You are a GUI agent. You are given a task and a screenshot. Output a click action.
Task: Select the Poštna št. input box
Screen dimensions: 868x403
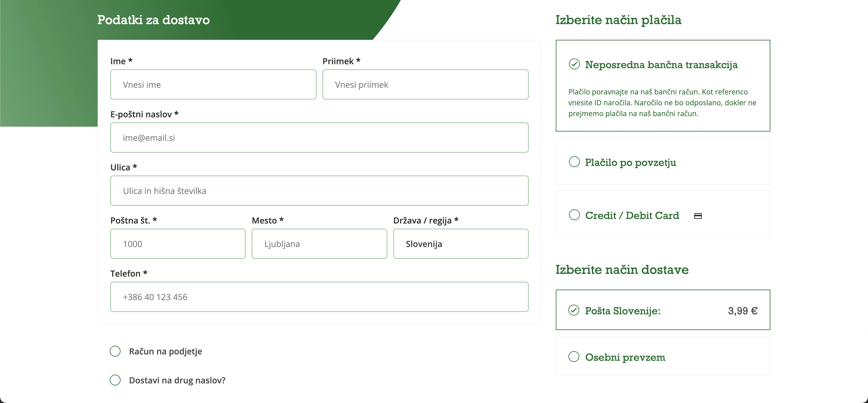click(x=178, y=244)
